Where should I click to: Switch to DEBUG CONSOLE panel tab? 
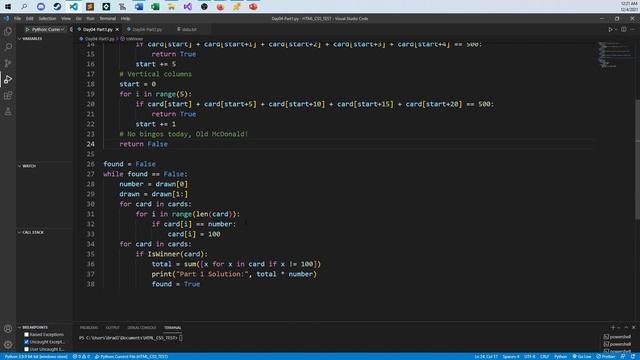pyautogui.click(x=142, y=327)
